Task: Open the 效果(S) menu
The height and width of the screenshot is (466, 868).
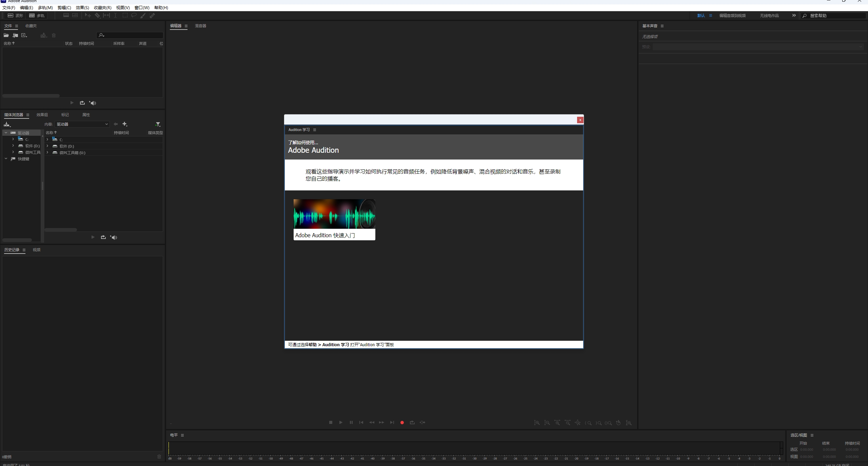Action: (82, 7)
